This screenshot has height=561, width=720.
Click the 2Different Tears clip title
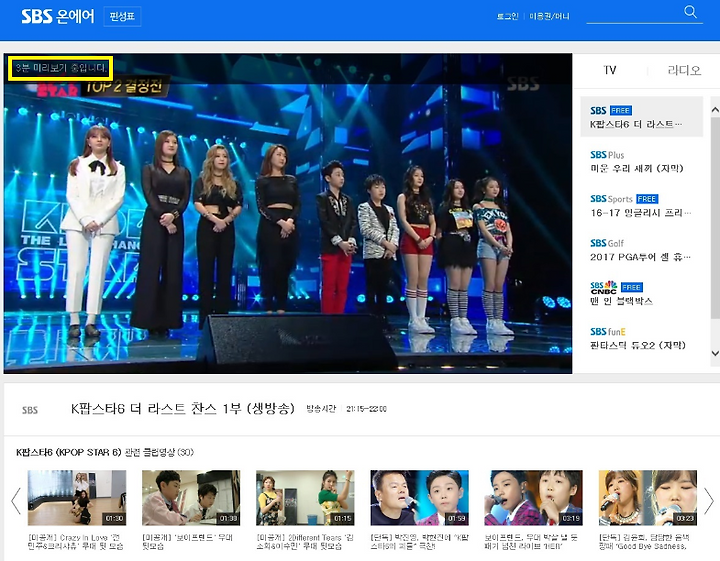[x=305, y=542]
